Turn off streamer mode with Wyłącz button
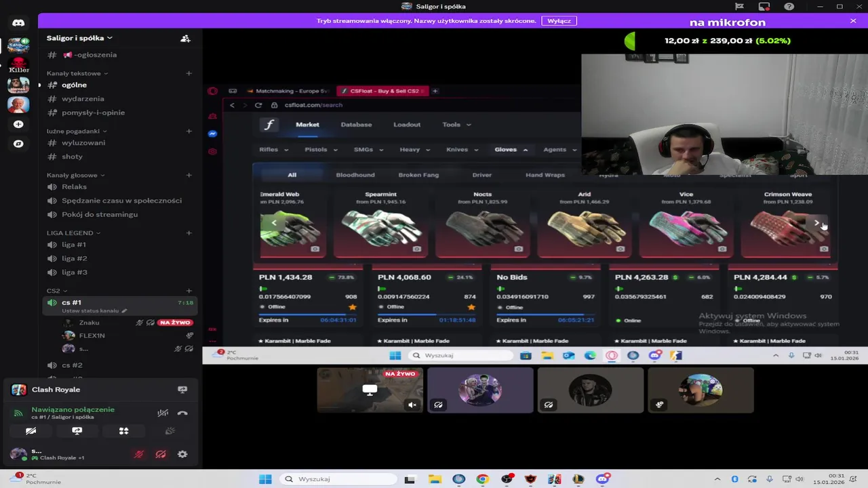This screenshot has height=488, width=868. coord(559,21)
